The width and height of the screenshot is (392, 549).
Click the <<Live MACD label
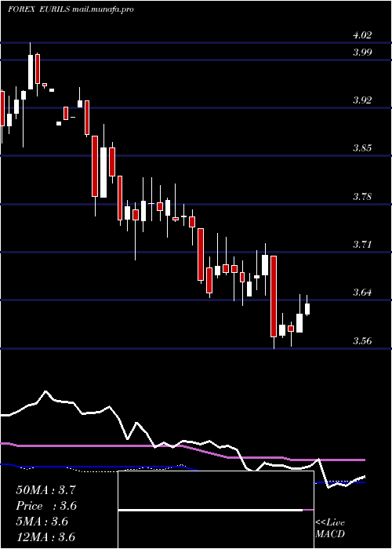(x=330, y=529)
